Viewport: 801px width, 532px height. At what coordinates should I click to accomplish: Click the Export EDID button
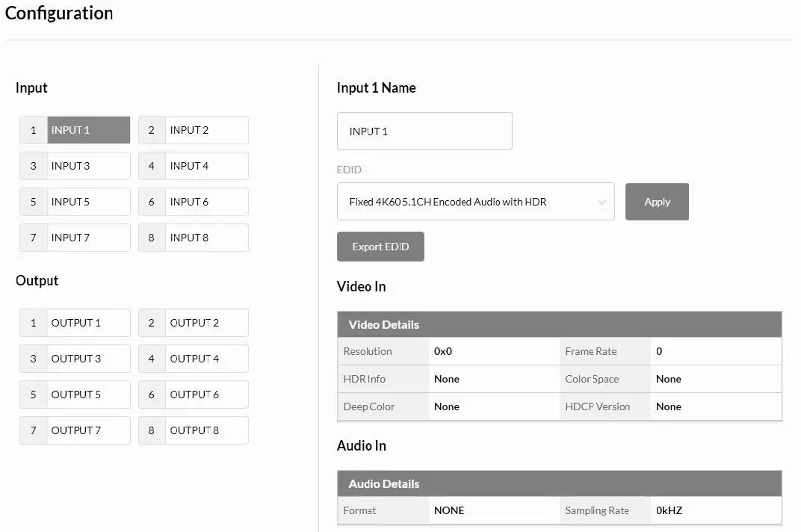(x=380, y=247)
